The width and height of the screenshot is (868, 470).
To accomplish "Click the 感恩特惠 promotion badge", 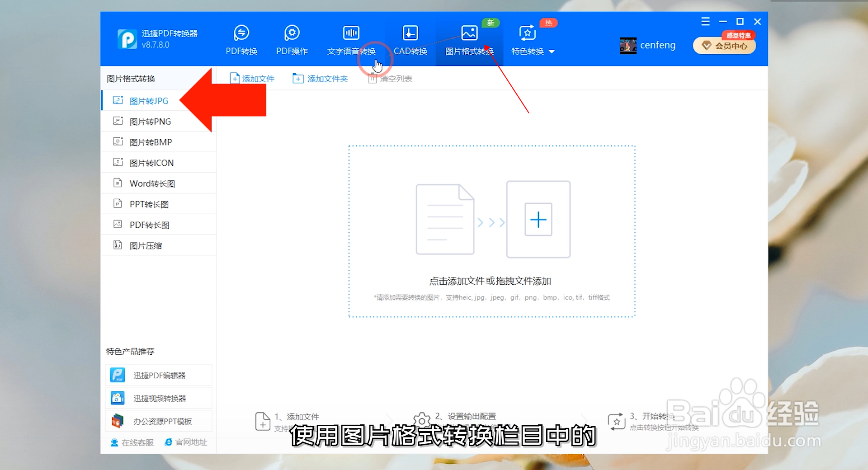I will coord(738,35).
